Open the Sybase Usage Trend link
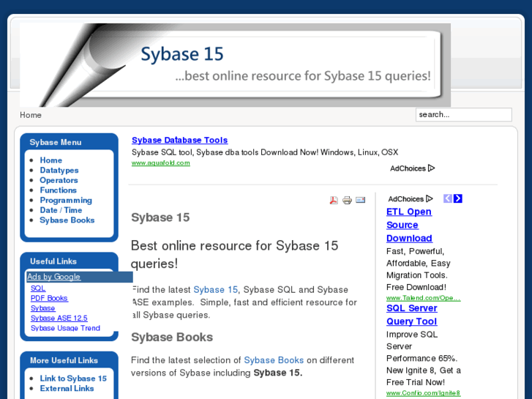This screenshot has height=399, width=532. click(65, 328)
